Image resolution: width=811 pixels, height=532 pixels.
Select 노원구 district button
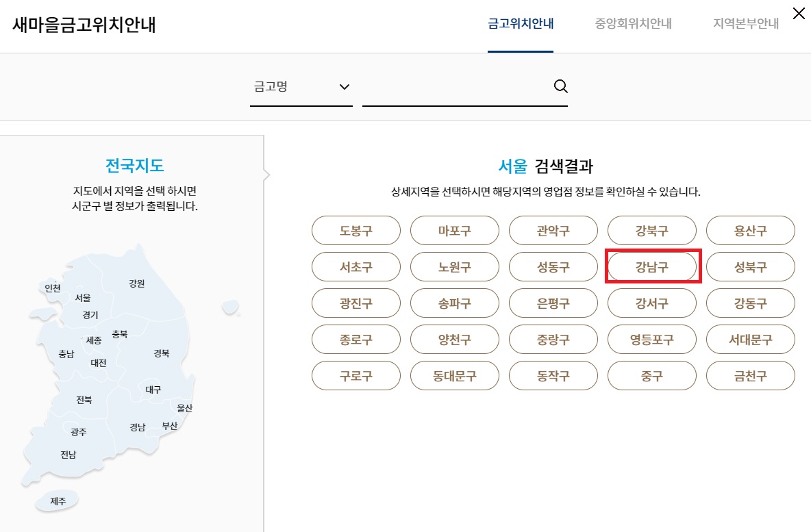455,267
